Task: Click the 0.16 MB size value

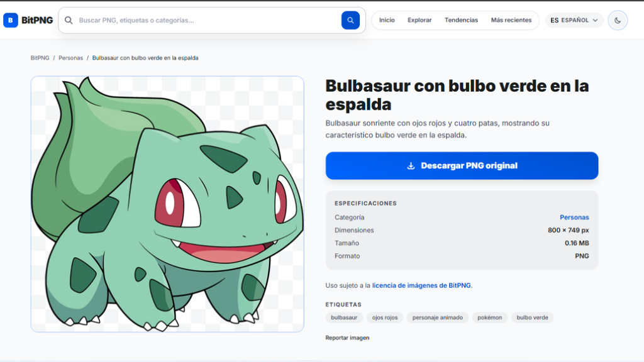Action: (577, 243)
